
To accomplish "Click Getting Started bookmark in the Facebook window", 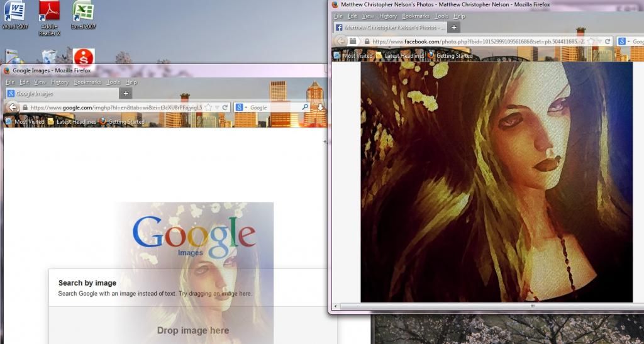I will point(450,55).
